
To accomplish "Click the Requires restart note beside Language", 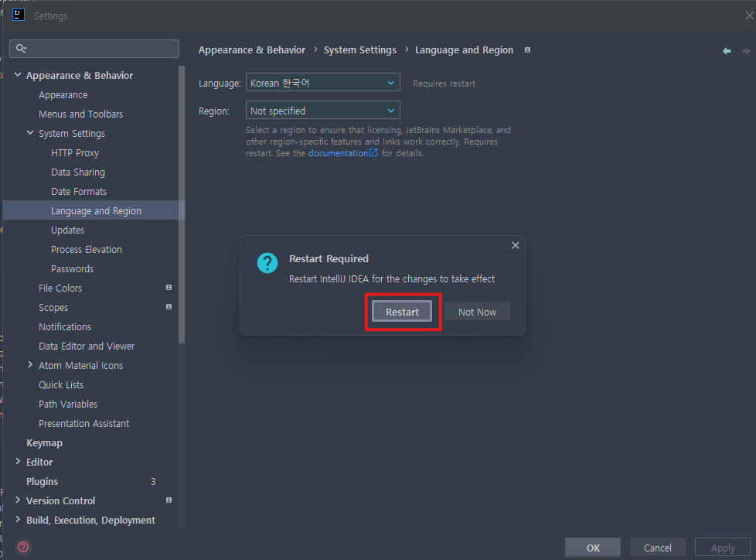I will (444, 84).
